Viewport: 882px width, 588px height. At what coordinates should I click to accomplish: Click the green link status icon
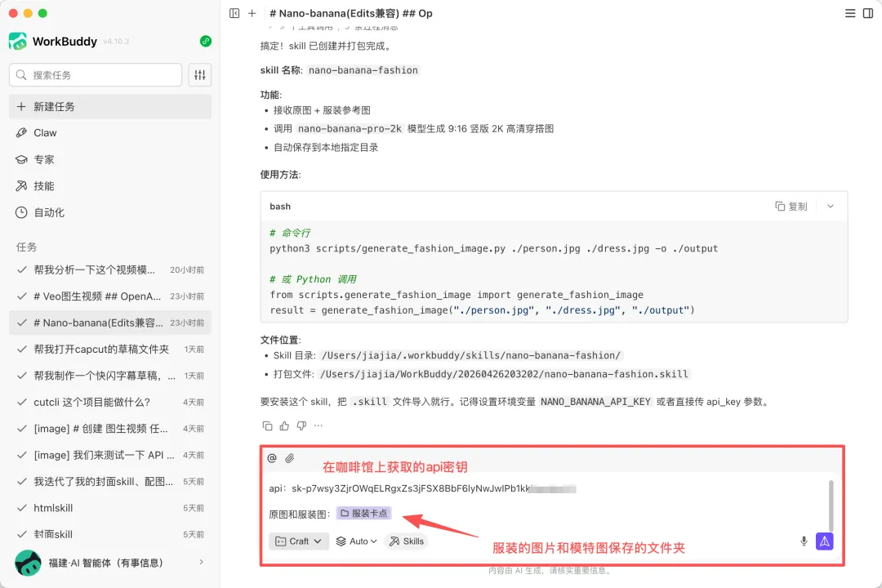coord(206,41)
